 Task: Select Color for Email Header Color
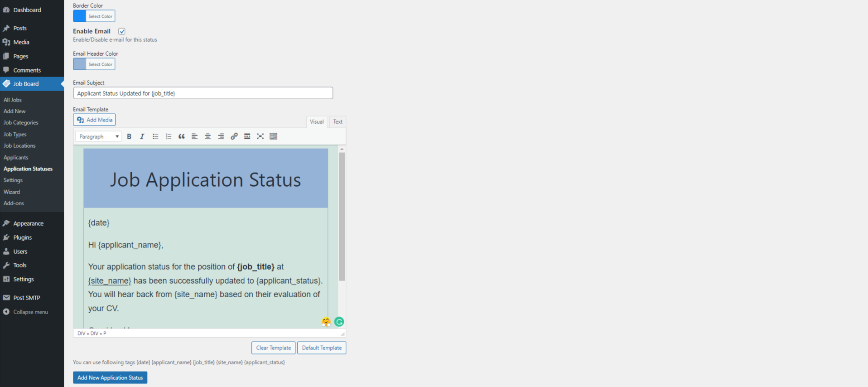point(100,64)
